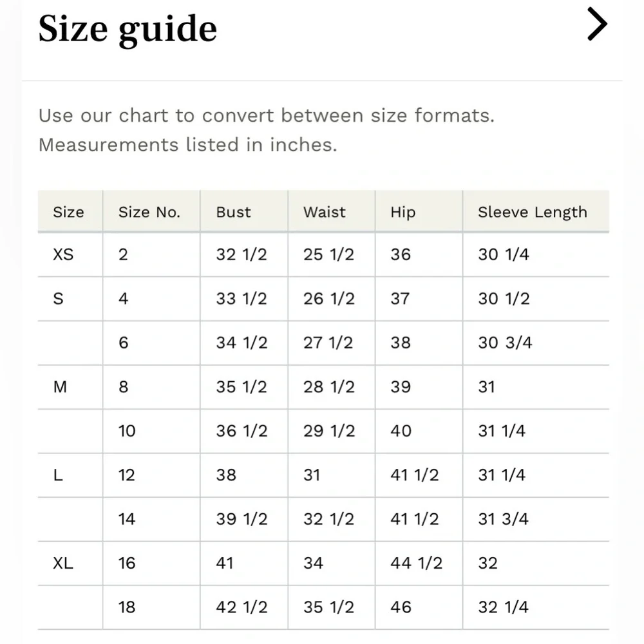This screenshot has height=644, width=644.
Task: Click the sleeve length 30 3/4 cell
Action: 505,343
